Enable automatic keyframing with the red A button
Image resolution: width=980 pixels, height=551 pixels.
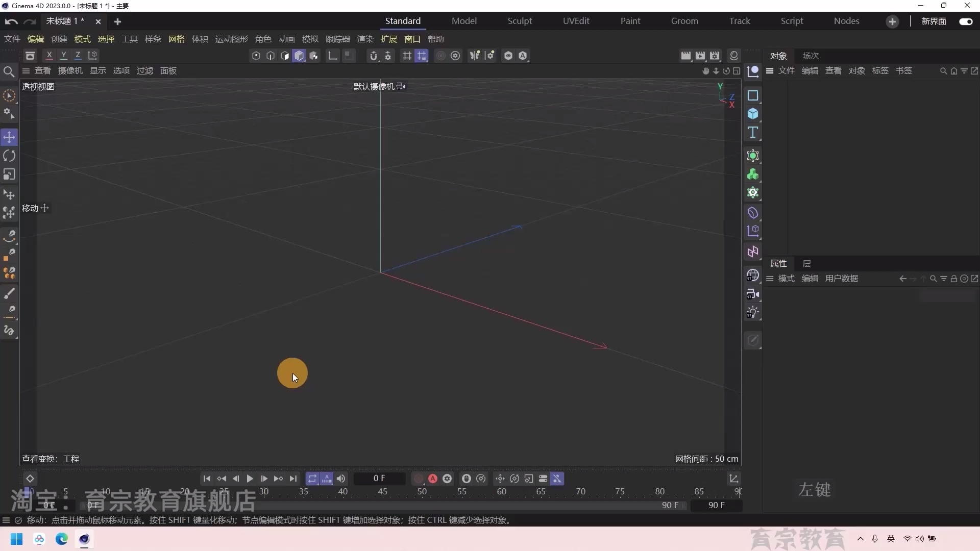pos(432,479)
